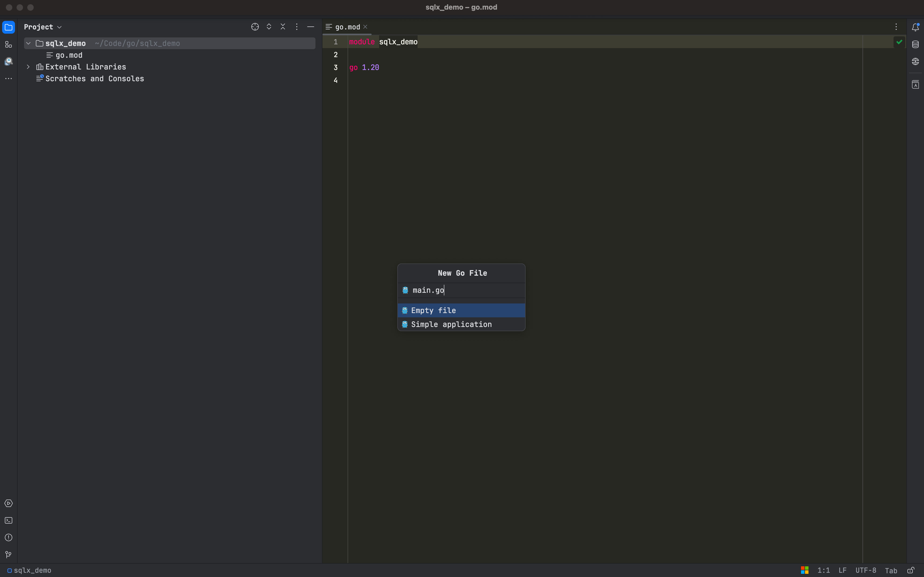924x577 pixels.
Task: Choose Simple application template
Action: pos(451,324)
